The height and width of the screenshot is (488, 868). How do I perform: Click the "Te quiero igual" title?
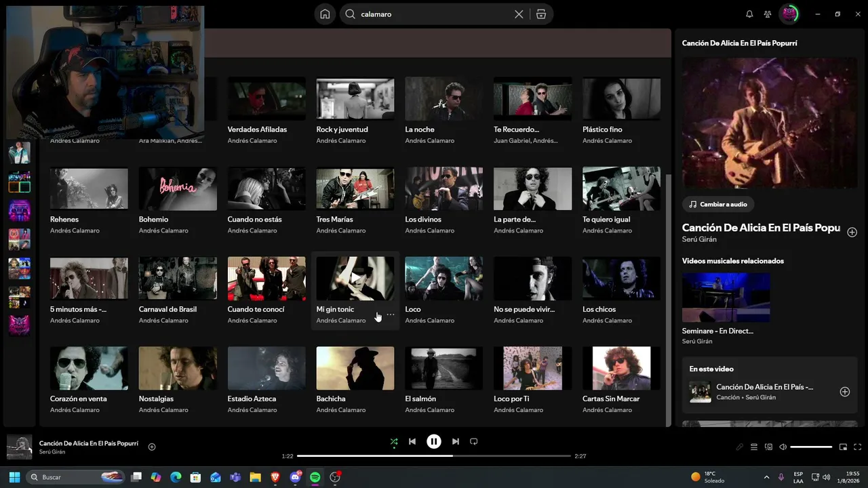pyautogui.click(x=606, y=220)
